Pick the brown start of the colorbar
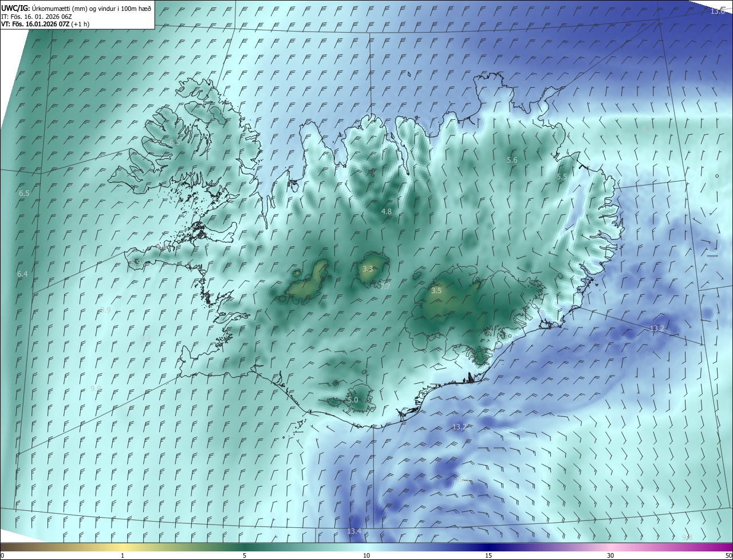Screen dimensions: 733x560 (x=11, y=547)
